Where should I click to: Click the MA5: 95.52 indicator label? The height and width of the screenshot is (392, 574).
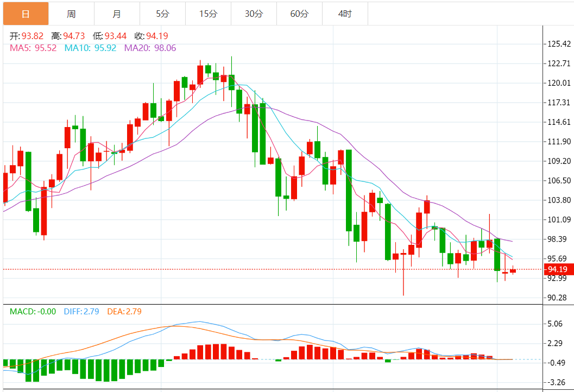point(33,48)
